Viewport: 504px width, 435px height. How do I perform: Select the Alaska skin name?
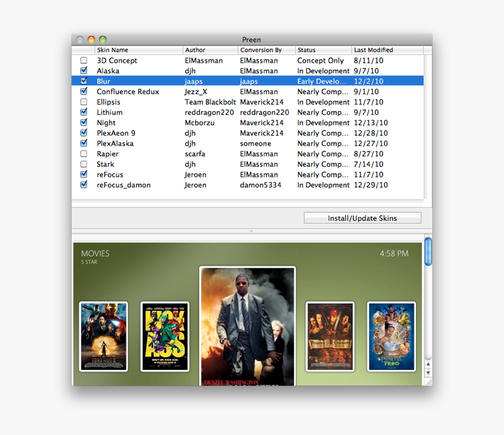pos(108,71)
